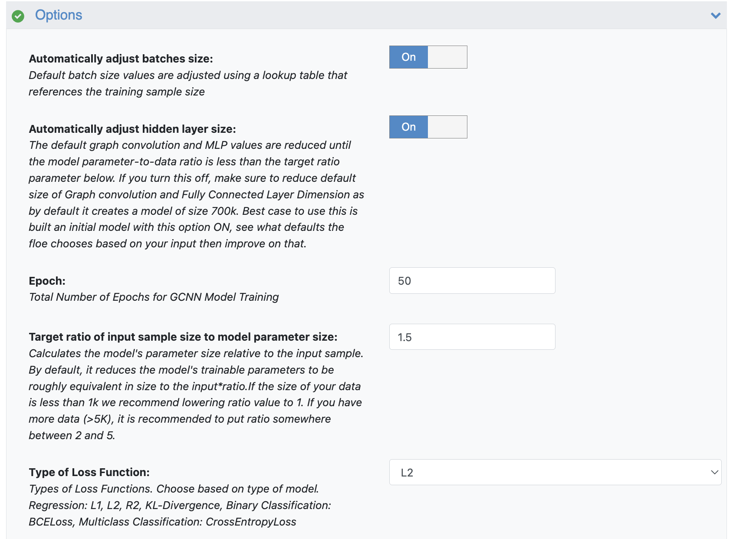Click the green checkmark icon beside Options

click(18, 16)
